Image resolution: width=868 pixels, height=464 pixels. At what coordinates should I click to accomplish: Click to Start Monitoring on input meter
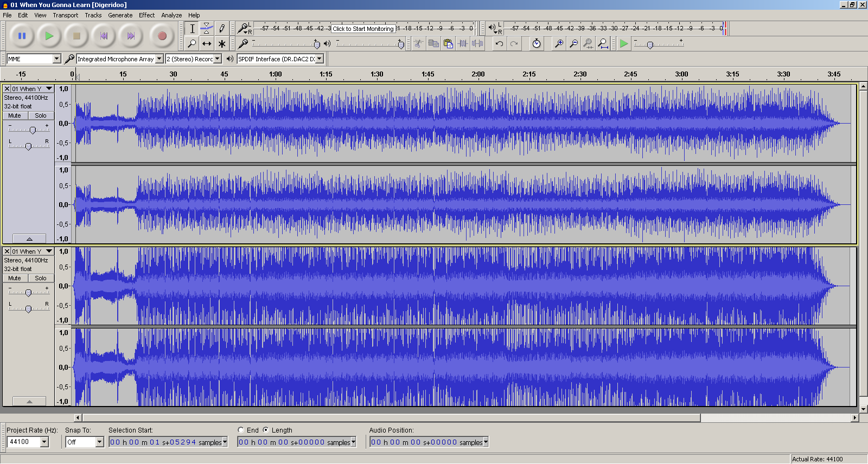click(363, 29)
